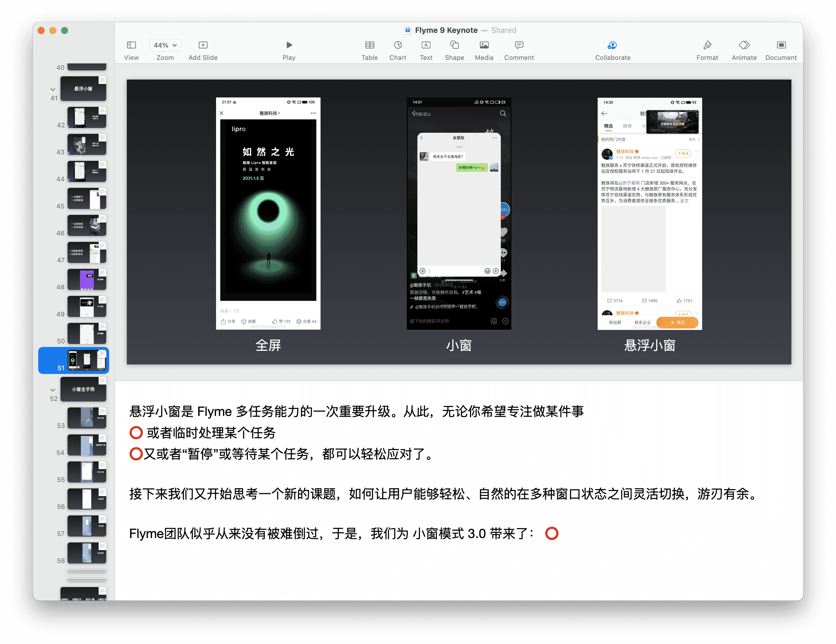
Task: Open the Collaborate options
Action: point(612,45)
